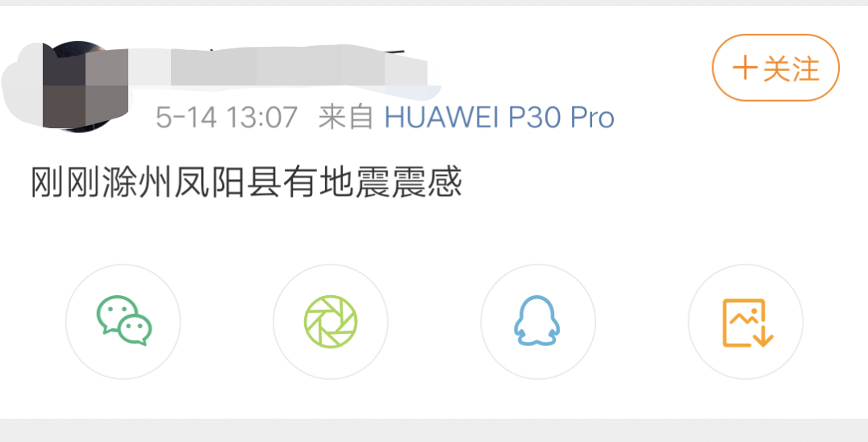Image resolution: width=868 pixels, height=442 pixels.
Task: Click the orange 关注 follow button
Action: [775, 68]
